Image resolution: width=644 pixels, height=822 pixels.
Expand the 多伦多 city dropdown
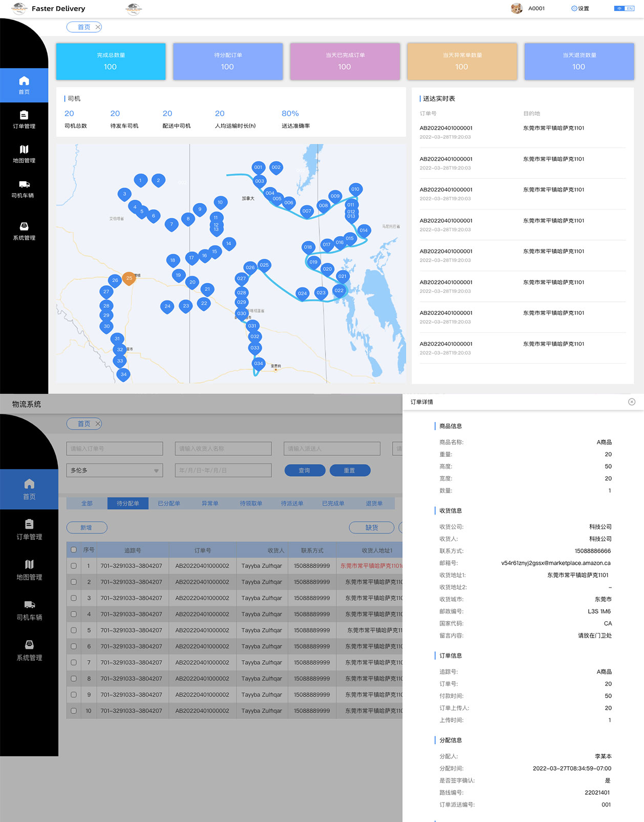(x=115, y=471)
